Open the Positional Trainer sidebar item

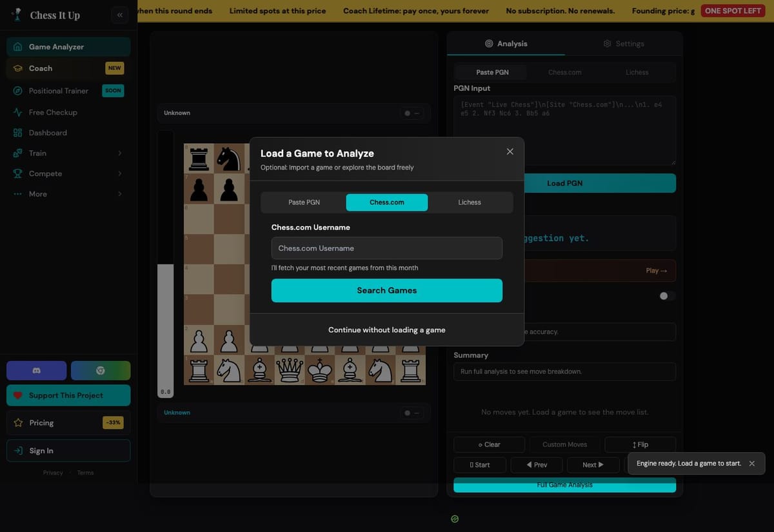(68, 91)
